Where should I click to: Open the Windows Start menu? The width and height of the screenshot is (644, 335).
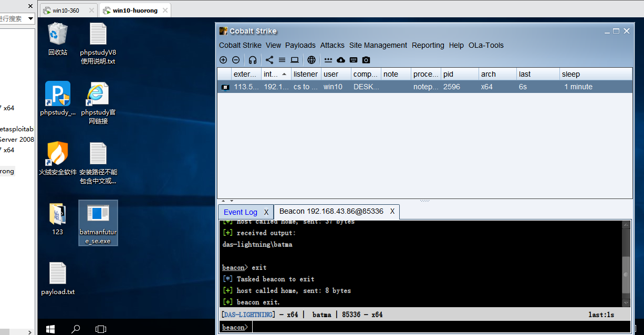coord(50,329)
